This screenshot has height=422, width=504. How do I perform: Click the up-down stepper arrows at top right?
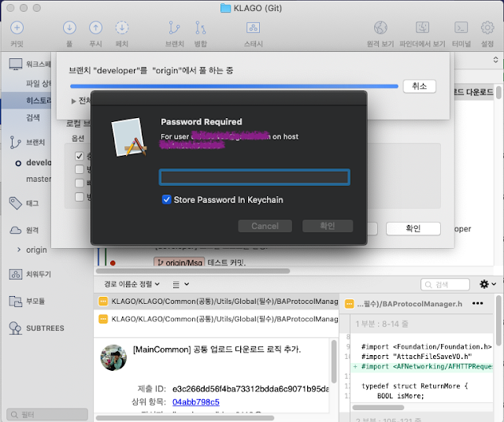pyautogui.click(x=495, y=60)
